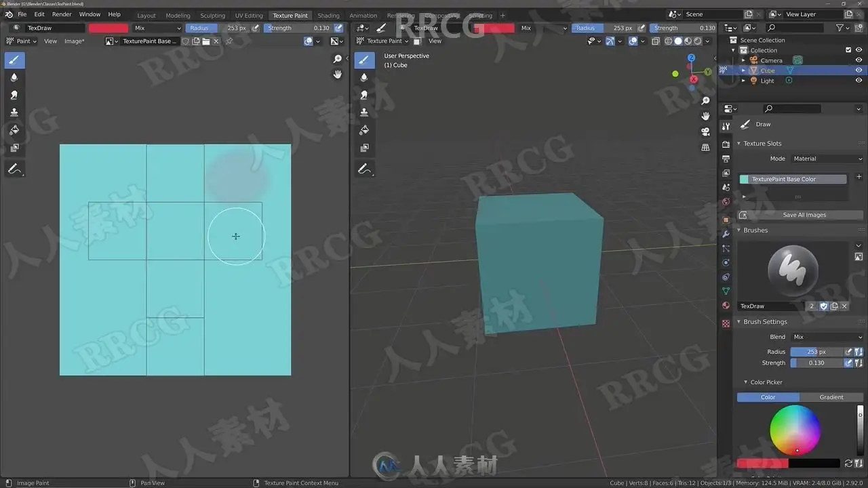Open the Modifier wrench properties tab
The width and height of the screenshot is (868, 488).
(x=726, y=234)
